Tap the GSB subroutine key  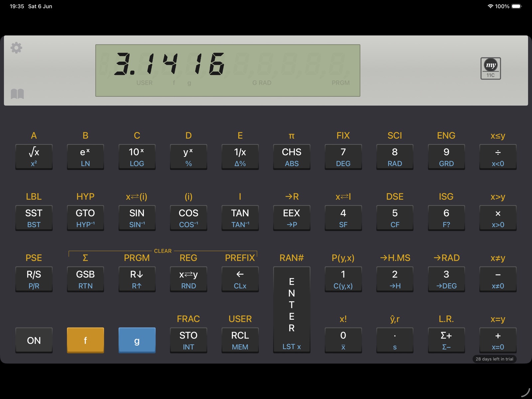coord(85,279)
